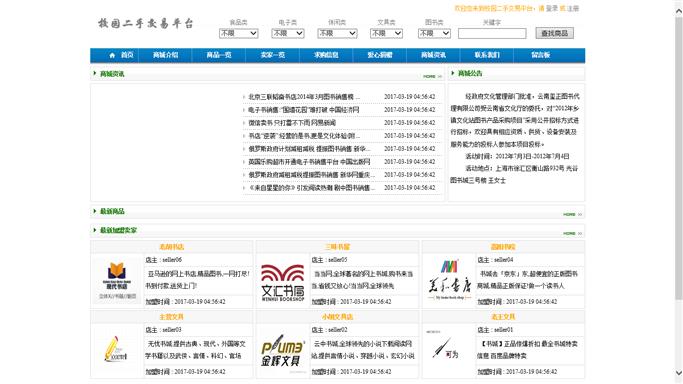Select 联系我们 in the navigation bar

tap(487, 55)
